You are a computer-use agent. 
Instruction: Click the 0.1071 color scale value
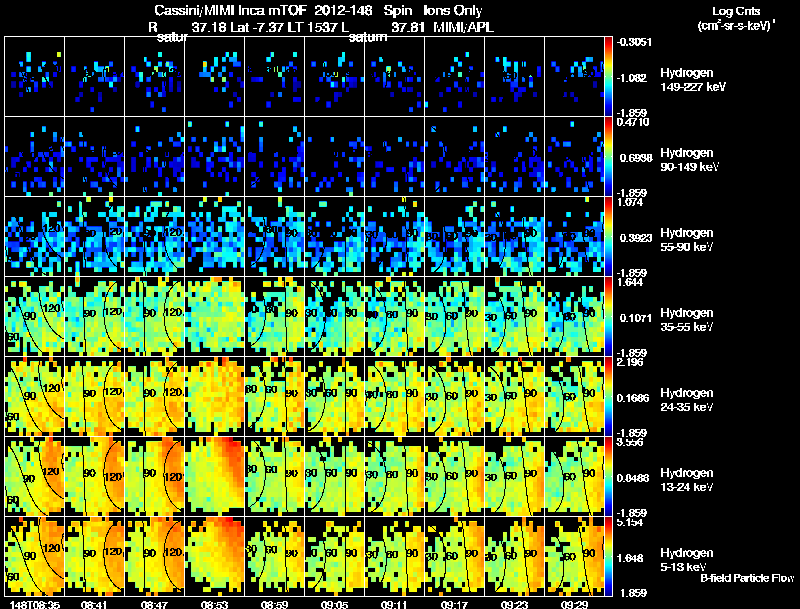[x=634, y=318]
